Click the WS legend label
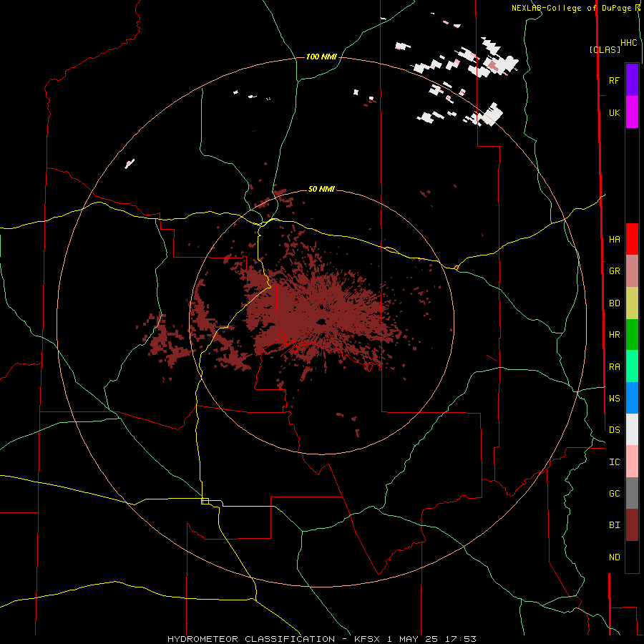 [x=615, y=398]
